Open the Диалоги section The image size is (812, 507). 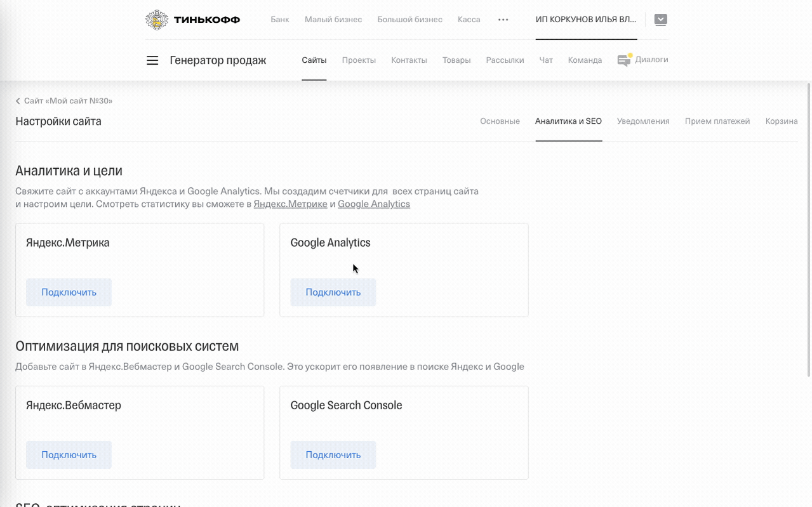pyautogui.click(x=652, y=60)
